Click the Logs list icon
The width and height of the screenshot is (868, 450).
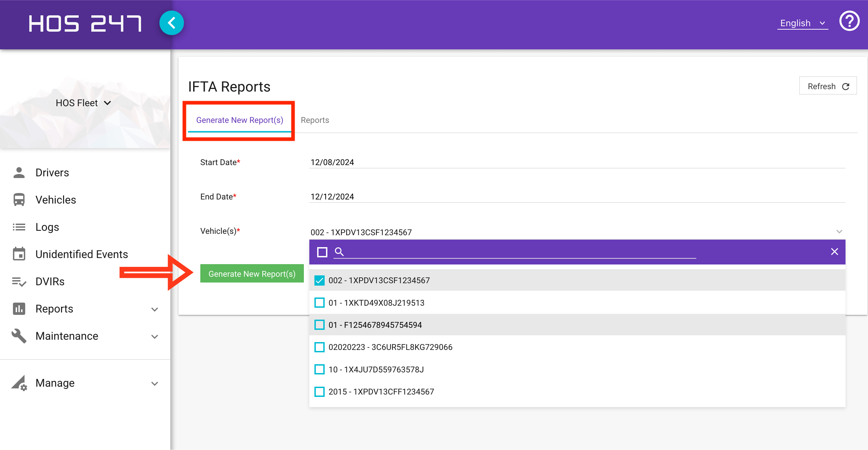19,227
